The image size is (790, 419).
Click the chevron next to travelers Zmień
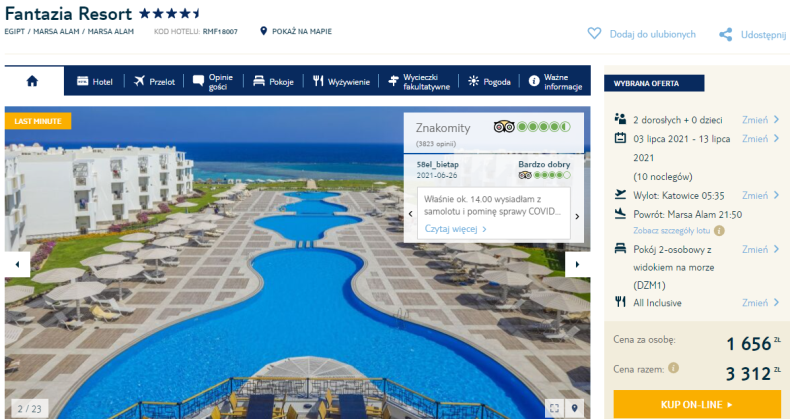(x=776, y=120)
